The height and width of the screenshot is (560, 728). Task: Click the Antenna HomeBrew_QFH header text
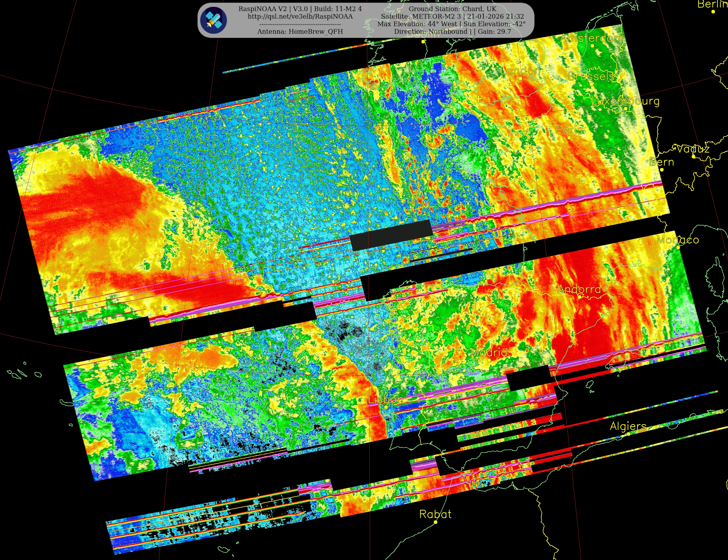300,31
